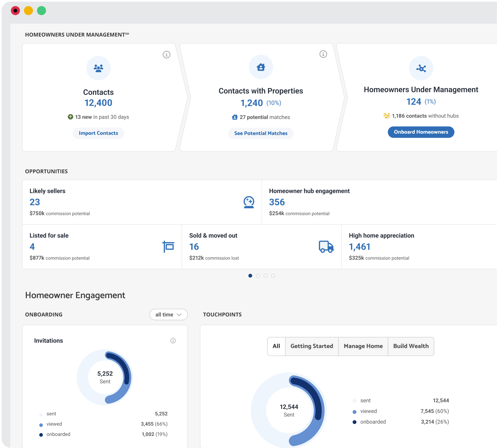This screenshot has height=448, width=497.
Task: Click the $877k commission potential text
Action: (60, 258)
